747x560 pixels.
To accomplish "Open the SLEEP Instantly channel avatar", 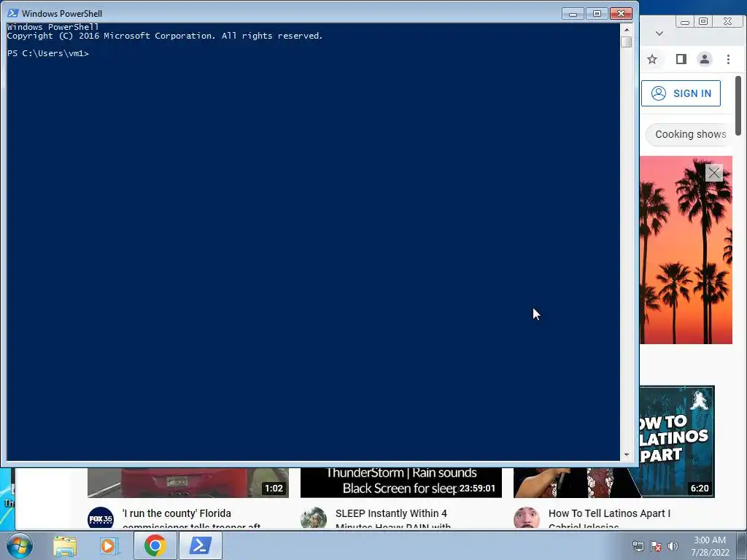I will 314,518.
